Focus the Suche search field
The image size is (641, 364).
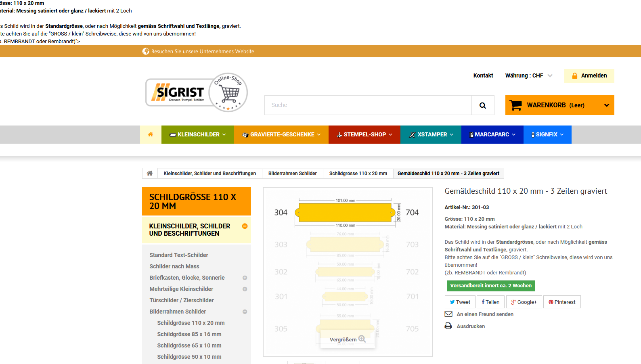368,105
